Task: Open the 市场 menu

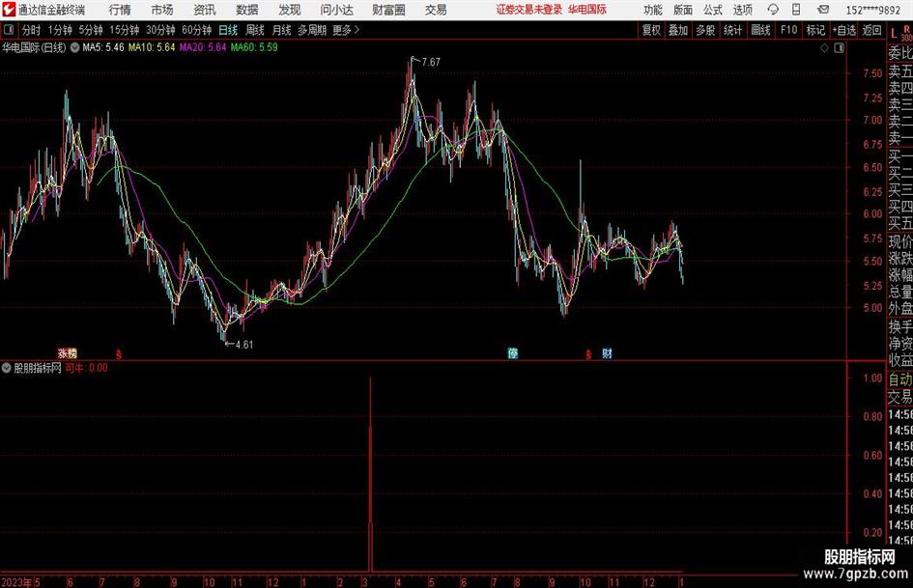Action: 162,10
